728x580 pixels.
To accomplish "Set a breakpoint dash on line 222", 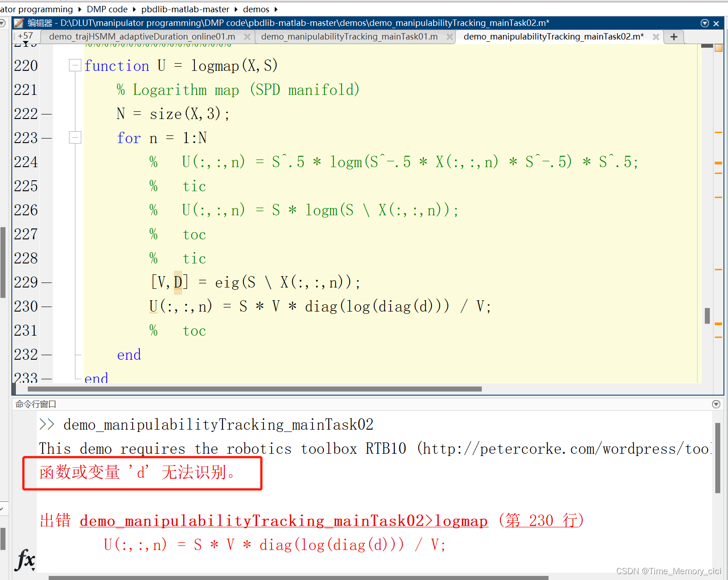I will click(47, 114).
